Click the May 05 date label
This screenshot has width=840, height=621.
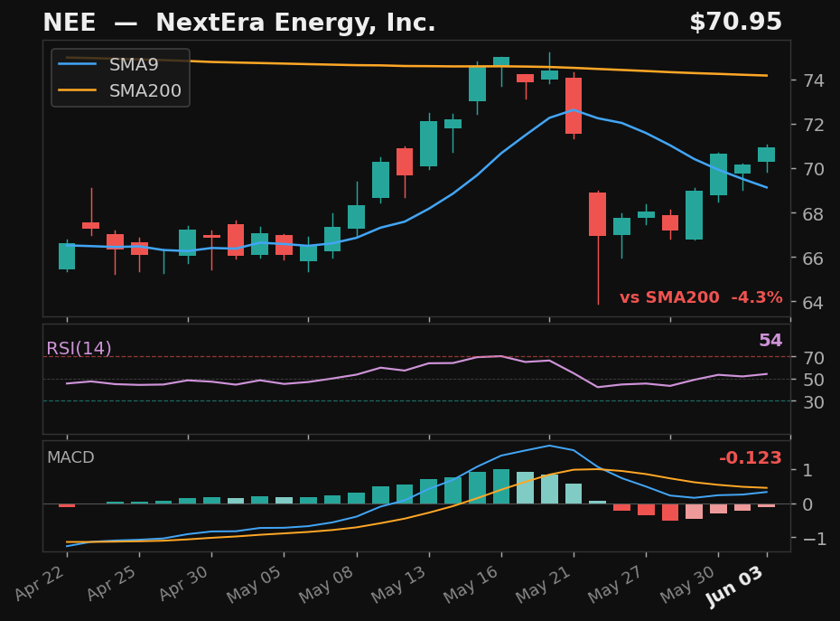(x=255, y=585)
